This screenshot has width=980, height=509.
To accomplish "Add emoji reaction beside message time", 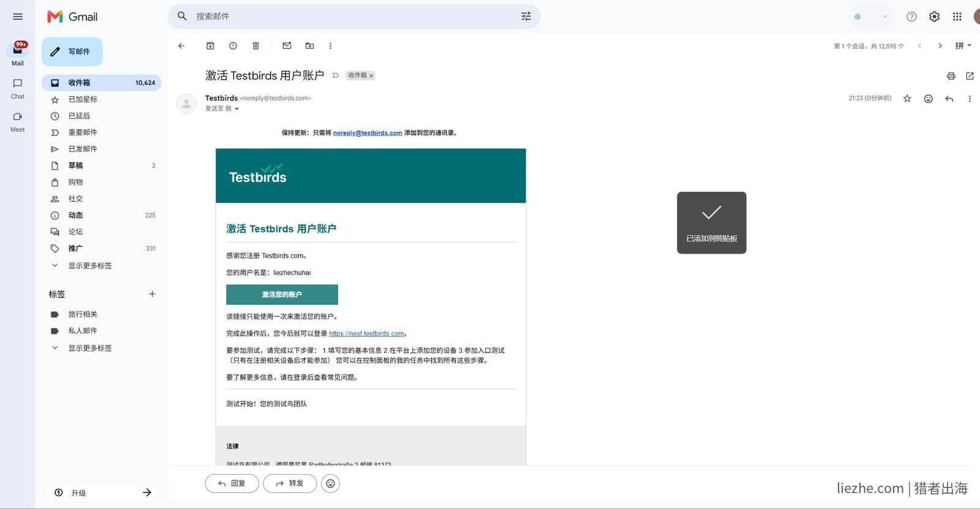I will click(929, 99).
